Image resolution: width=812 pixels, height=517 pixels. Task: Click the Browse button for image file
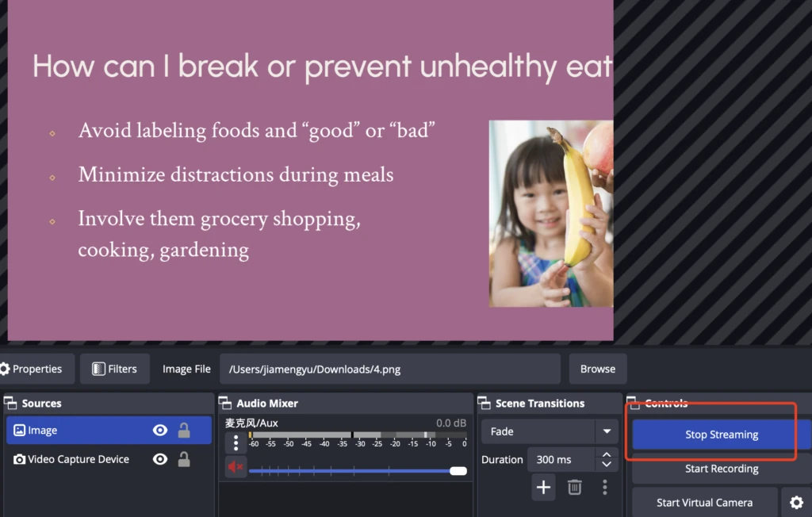pos(597,369)
